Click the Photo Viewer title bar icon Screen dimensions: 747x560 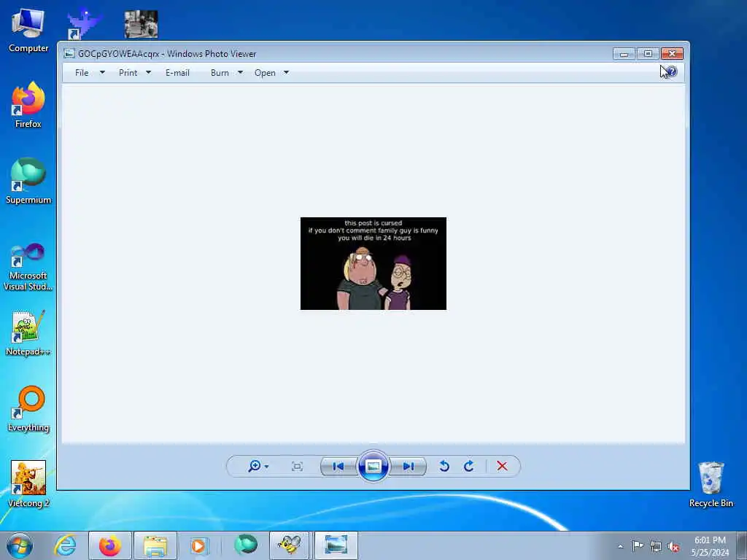[69, 54]
